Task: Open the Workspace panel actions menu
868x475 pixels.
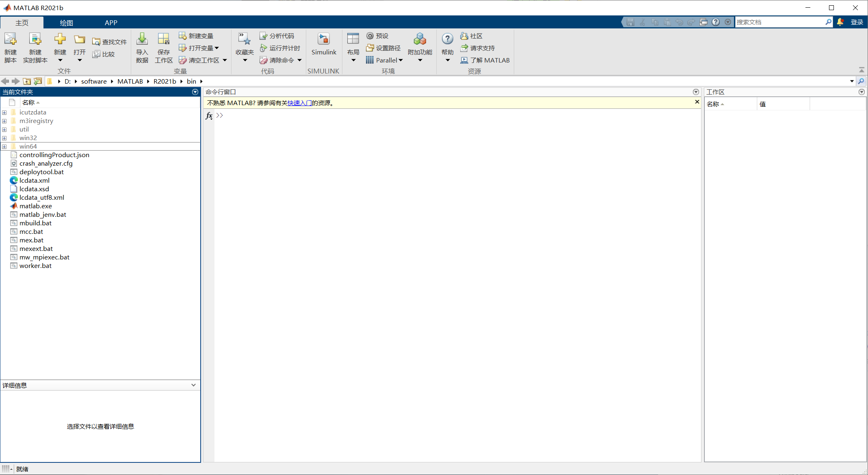Action: pyautogui.click(x=862, y=92)
